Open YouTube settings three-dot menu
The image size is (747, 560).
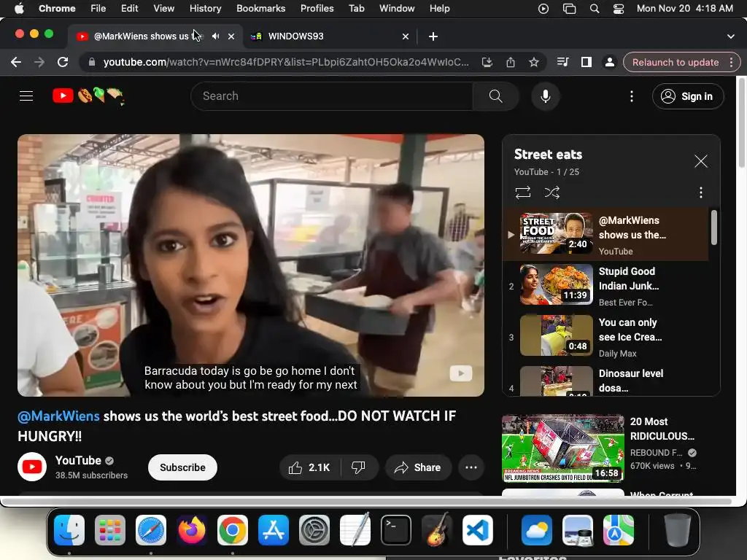click(632, 96)
